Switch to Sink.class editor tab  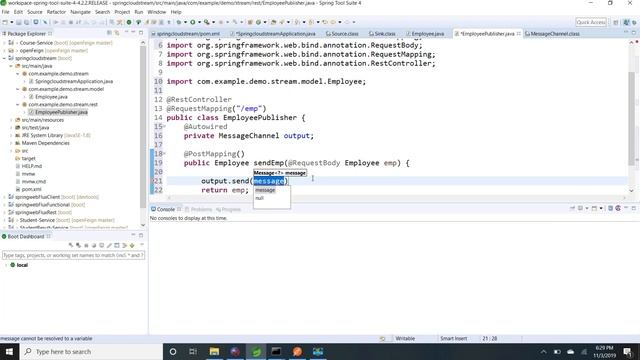(382, 34)
